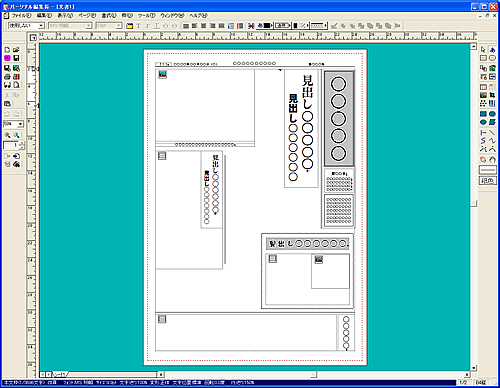Image resolution: width=500 pixels, height=388 pixels.
Task: Open the ファイル menu
Action: click(21, 16)
